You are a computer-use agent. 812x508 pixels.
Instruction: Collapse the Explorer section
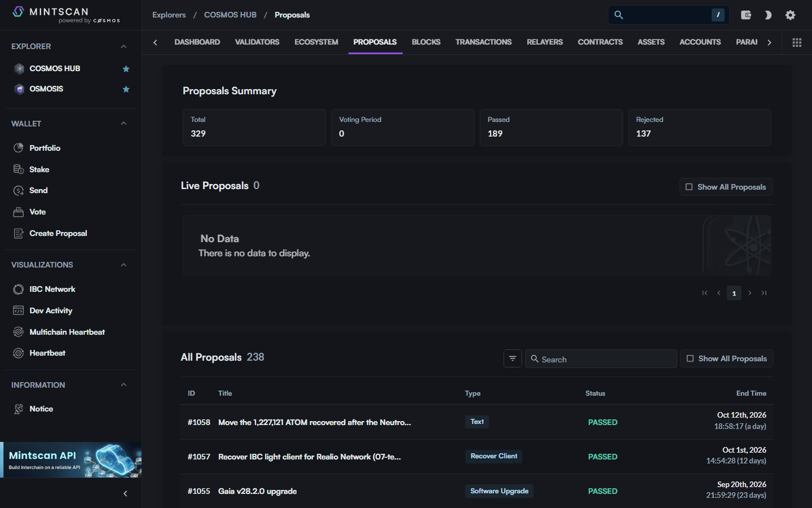click(123, 46)
